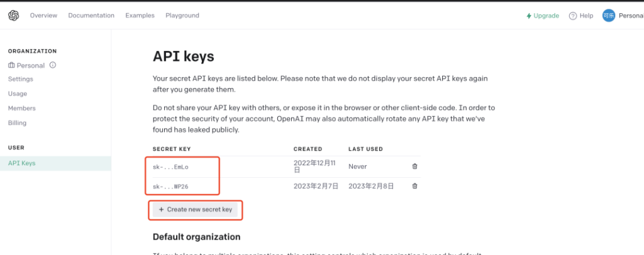644x255 pixels.
Task: Click the Help question mark icon
Action: (573, 16)
